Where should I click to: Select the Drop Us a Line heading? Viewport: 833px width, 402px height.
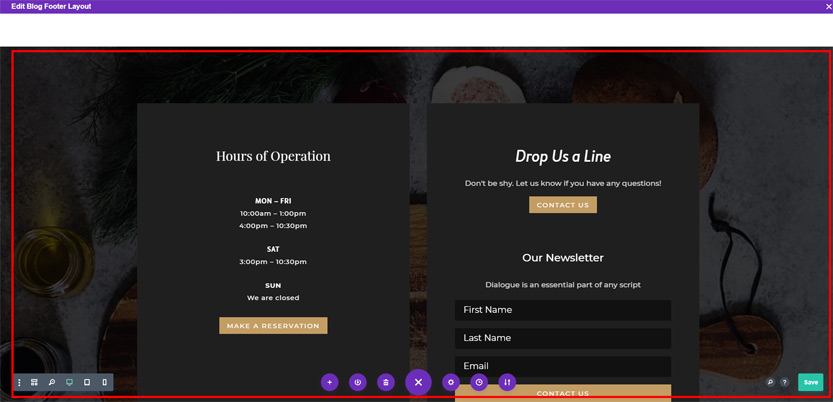tap(563, 156)
